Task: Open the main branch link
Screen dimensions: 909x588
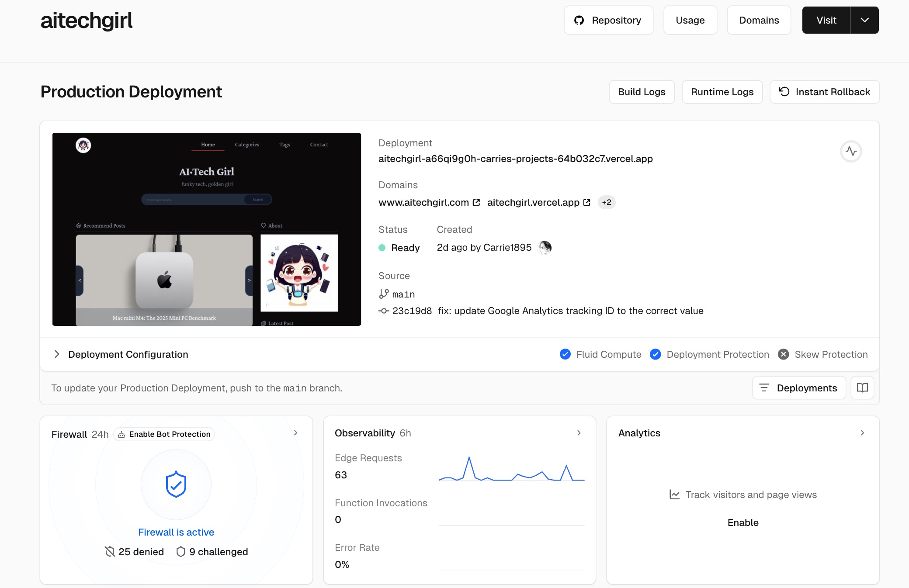Action: [403, 294]
